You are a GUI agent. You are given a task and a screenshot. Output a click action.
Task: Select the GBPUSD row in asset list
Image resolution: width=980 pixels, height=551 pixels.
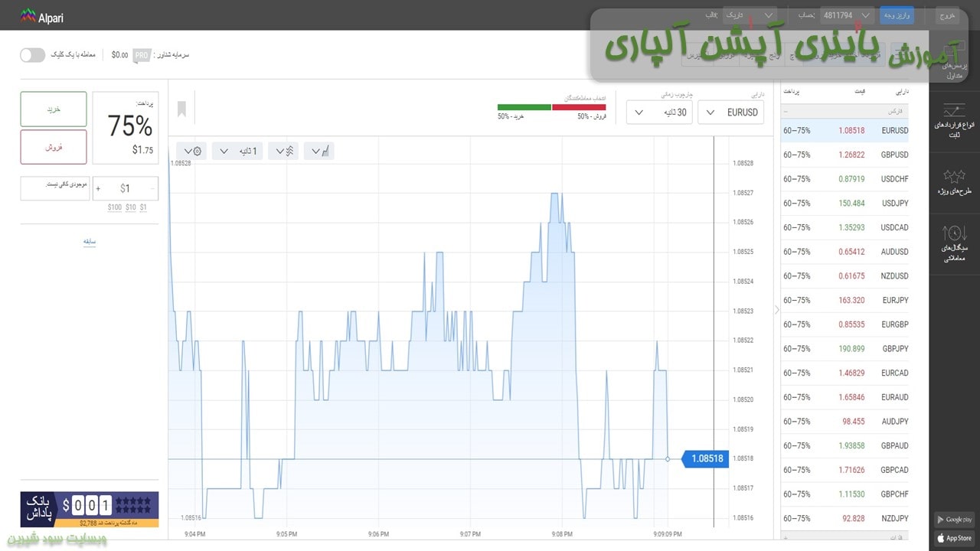pyautogui.click(x=845, y=155)
